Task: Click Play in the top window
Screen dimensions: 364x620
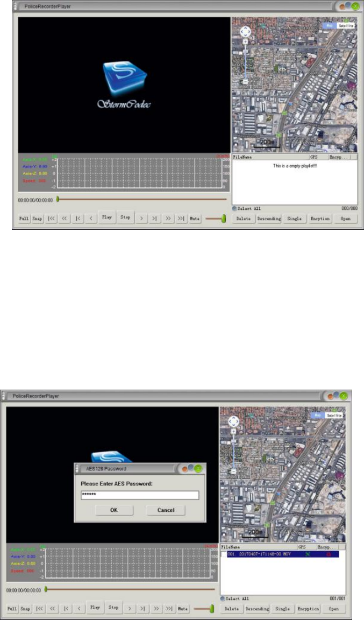Action: pyautogui.click(x=106, y=217)
